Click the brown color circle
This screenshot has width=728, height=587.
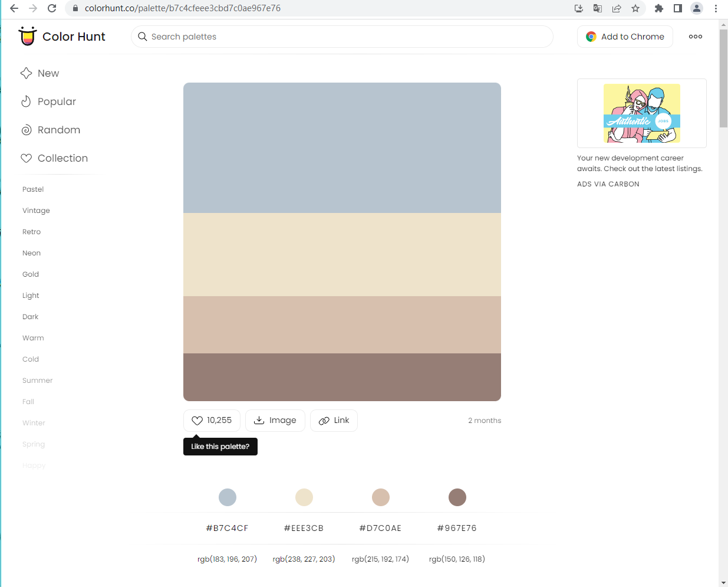coord(457,497)
